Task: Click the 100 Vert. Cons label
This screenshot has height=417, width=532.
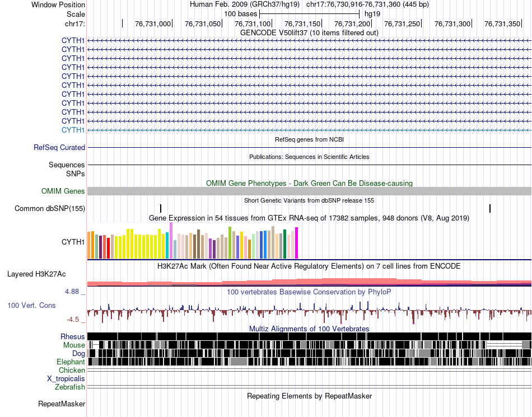Action: pyautogui.click(x=31, y=306)
